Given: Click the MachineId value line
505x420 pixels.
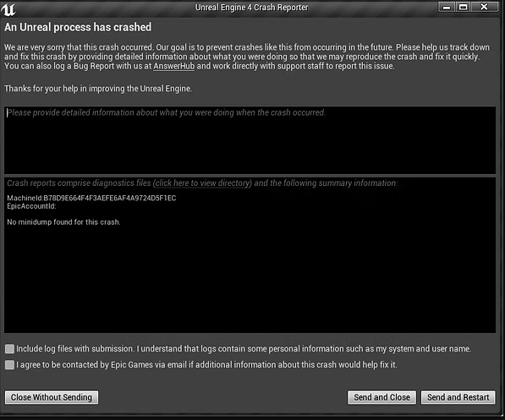Looking at the screenshot, I should click(x=92, y=198).
